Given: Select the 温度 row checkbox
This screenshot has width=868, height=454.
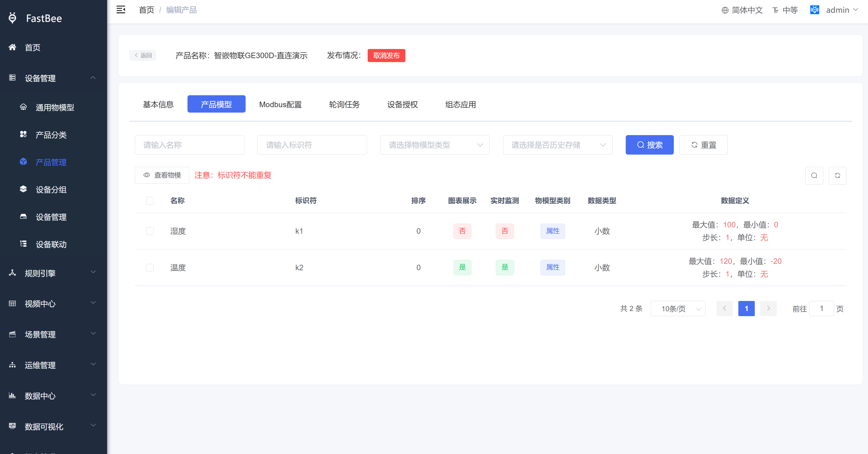Looking at the screenshot, I should pos(150,267).
